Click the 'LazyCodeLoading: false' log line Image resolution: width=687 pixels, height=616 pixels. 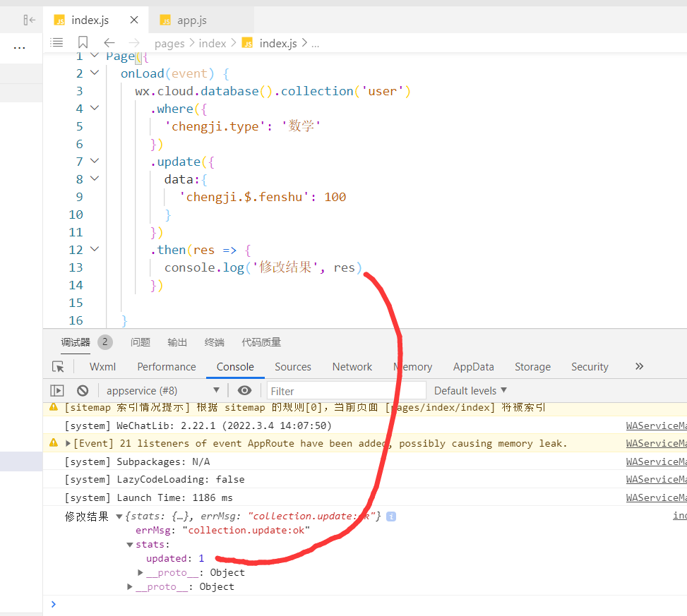tap(155, 479)
